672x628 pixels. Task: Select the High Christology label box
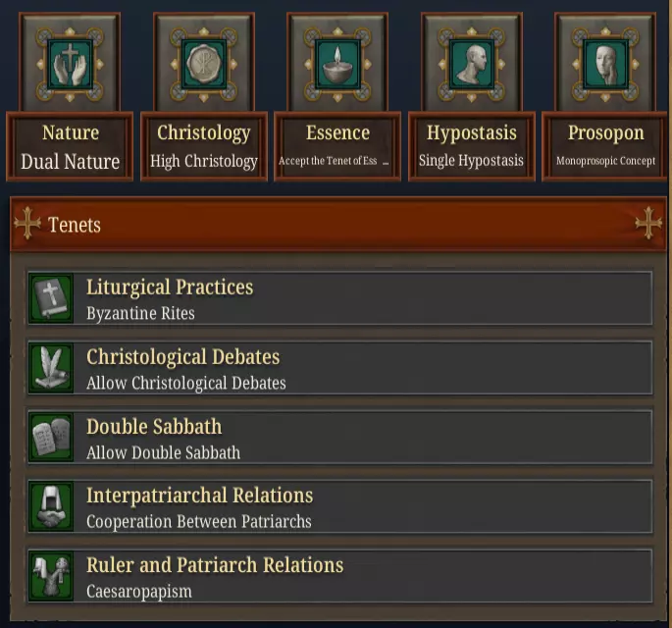coord(204,147)
